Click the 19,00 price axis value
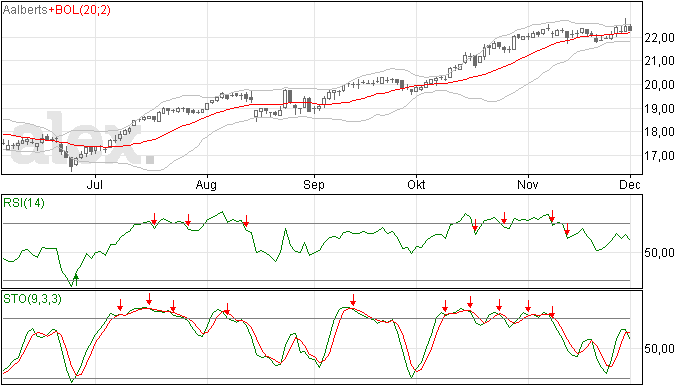 [x=659, y=108]
